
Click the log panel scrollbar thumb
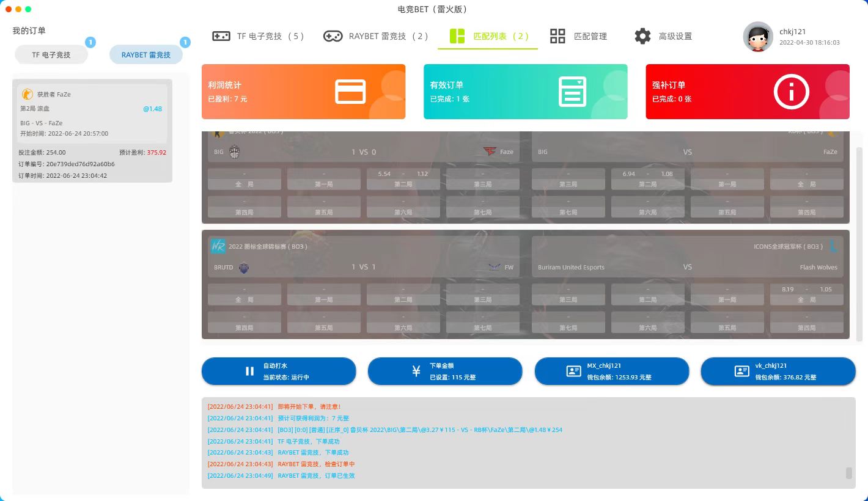pyautogui.click(x=849, y=473)
